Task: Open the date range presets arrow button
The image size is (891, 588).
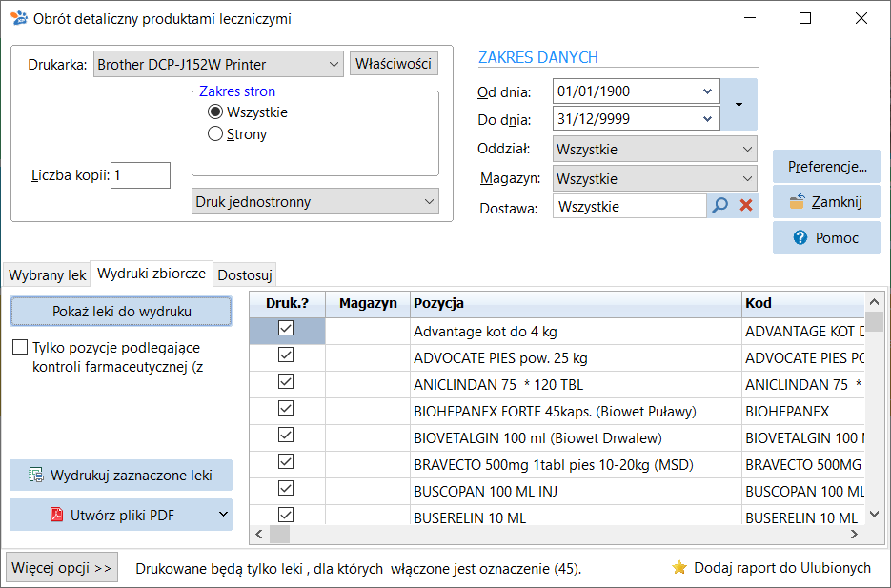Action: pyautogui.click(x=739, y=105)
